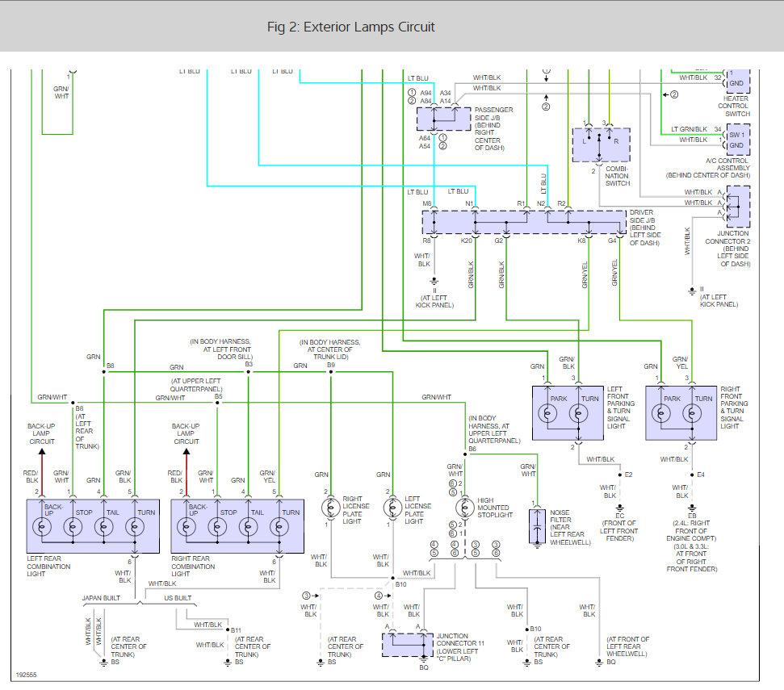Click the 'LEFT LICENSE PLATE LIGHT' label
The width and height of the screenshot is (784, 690).
pos(418,509)
